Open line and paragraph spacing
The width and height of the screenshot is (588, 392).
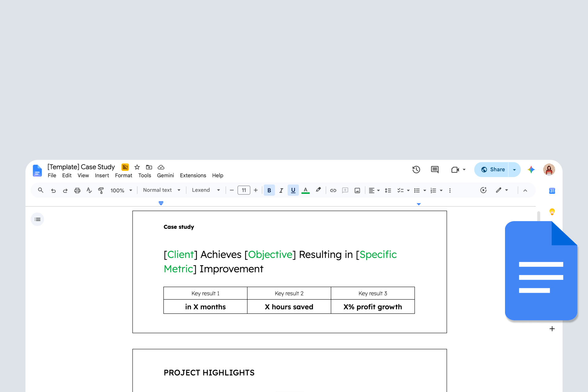pos(388,190)
